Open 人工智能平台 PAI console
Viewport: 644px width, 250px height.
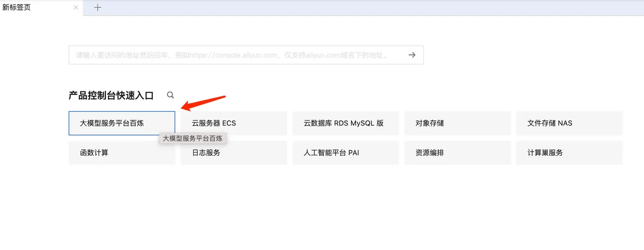[x=345, y=153]
